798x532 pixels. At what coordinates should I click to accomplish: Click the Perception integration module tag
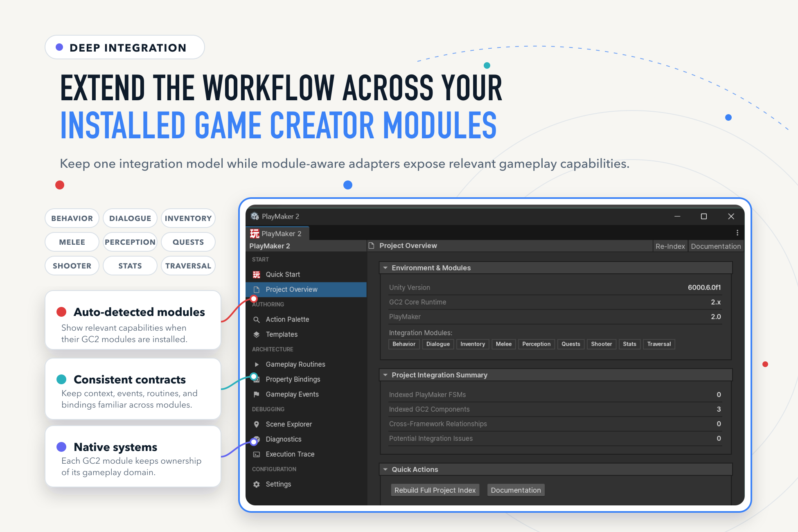pyautogui.click(x=537, y=344)
